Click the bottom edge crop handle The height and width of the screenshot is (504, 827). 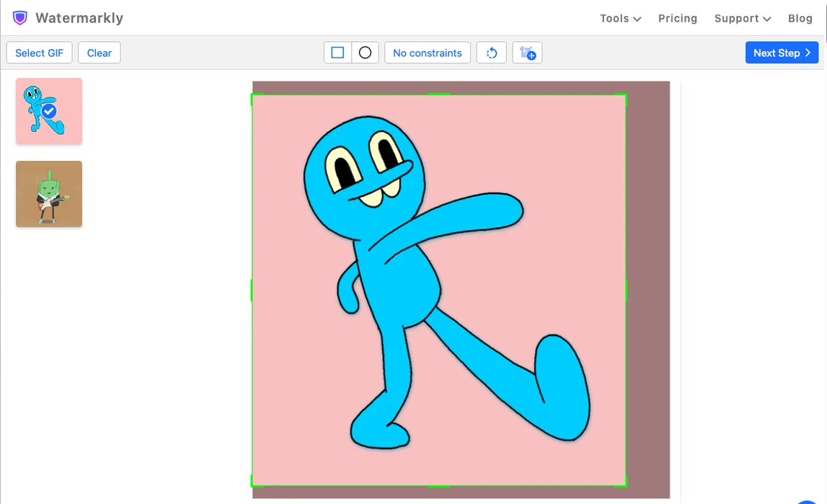coord(439,485)
